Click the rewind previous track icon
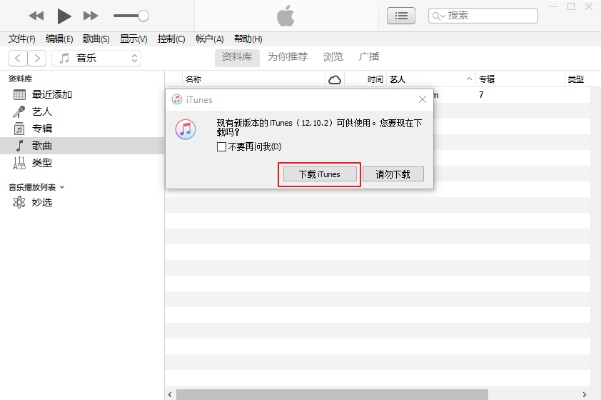This screenshot has width=601, height=400. (36, 16)
